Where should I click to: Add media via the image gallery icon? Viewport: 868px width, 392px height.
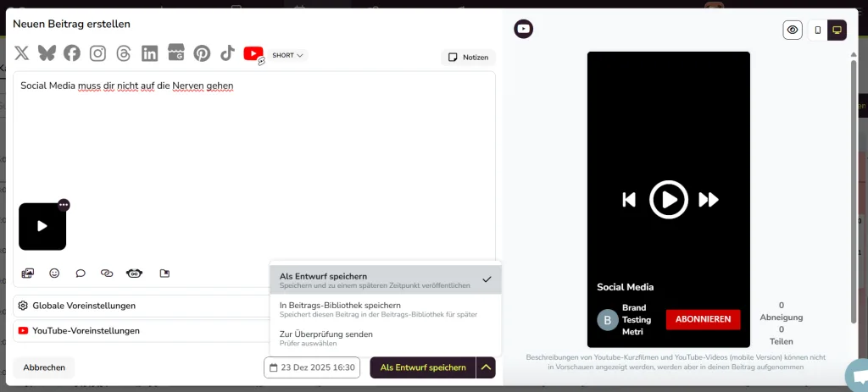tap(28, 273)
